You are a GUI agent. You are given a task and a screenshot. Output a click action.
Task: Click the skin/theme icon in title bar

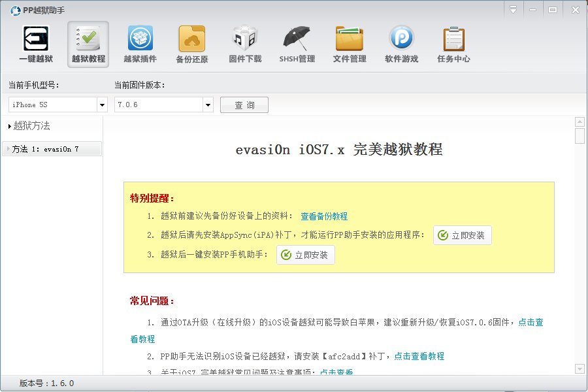point(514,9)
